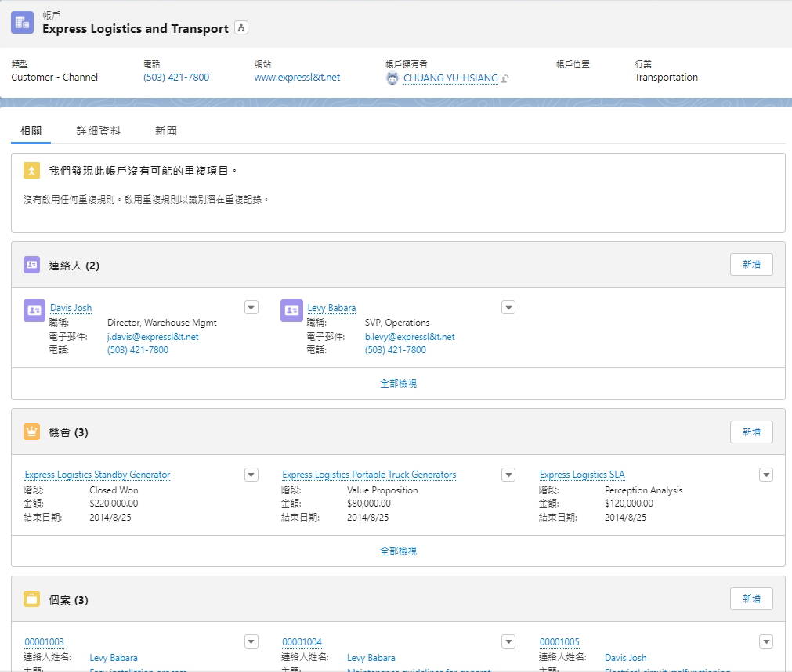Open Express Logistics Portable Truck Generators opportunity
Viewport: 792px width, 672px height.
369,475
